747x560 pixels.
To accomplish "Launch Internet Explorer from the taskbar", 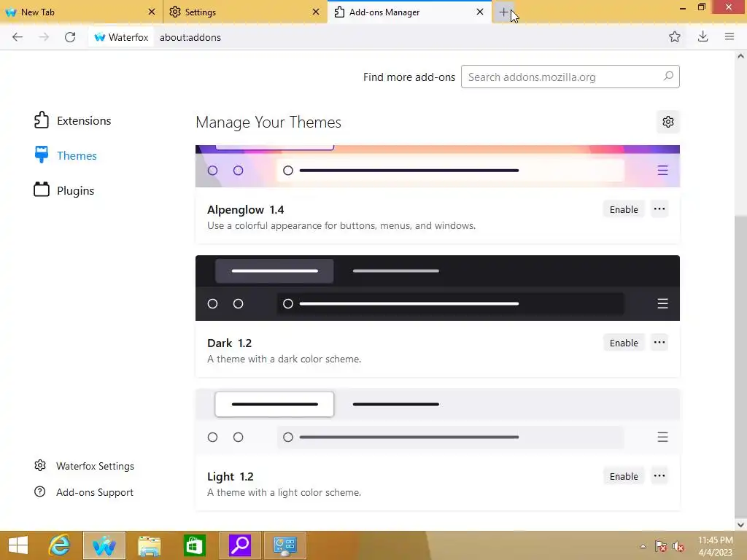I will tap(60, 545).
